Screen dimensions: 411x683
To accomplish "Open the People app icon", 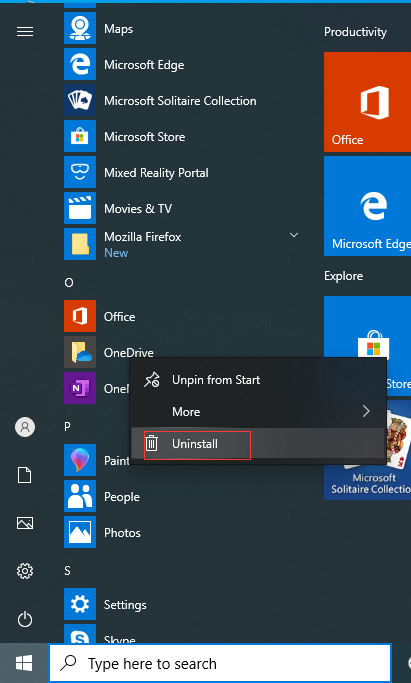I will click(80, 496).
